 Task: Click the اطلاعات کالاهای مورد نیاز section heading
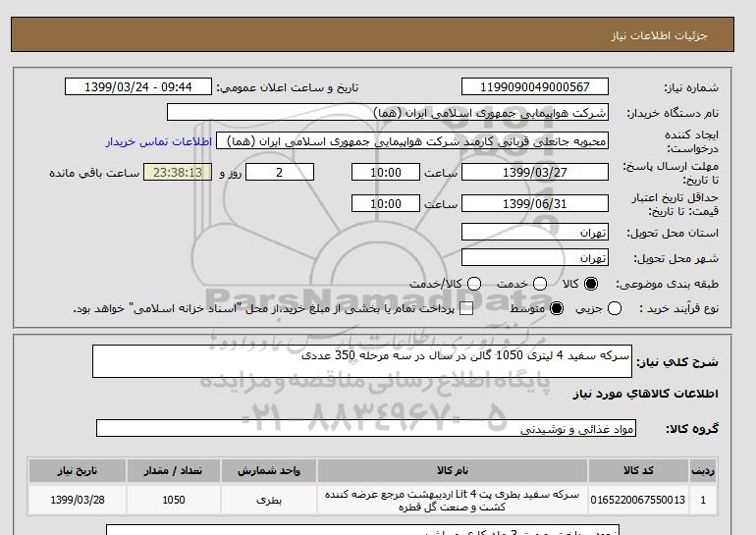[646, 394]
